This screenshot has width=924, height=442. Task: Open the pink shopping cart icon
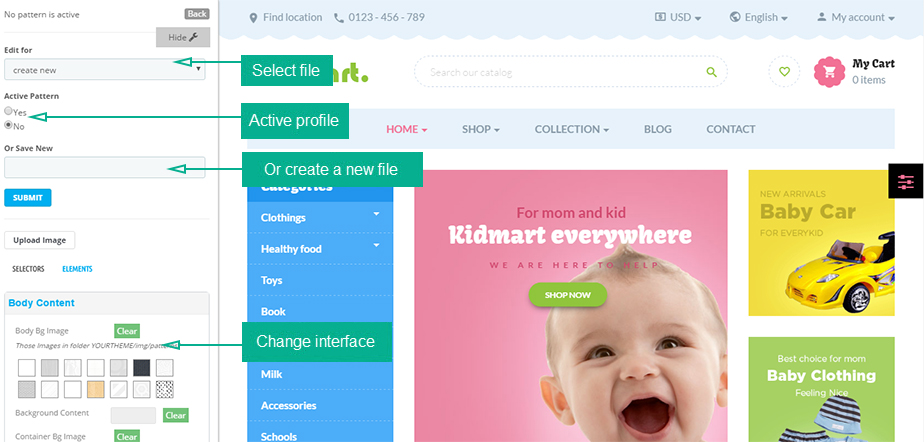click(x=830, y=72)
